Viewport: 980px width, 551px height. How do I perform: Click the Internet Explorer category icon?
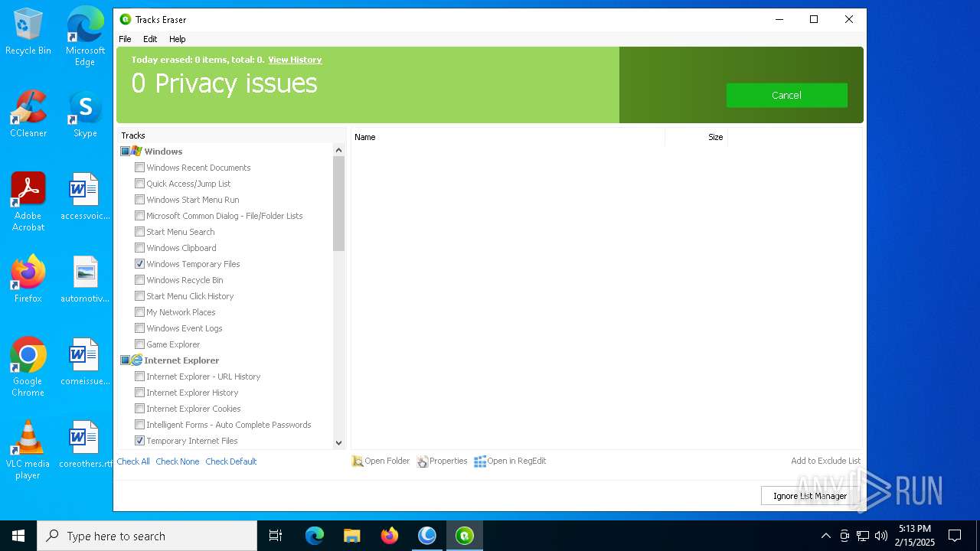pyautogui.click(x=136, y=360)
